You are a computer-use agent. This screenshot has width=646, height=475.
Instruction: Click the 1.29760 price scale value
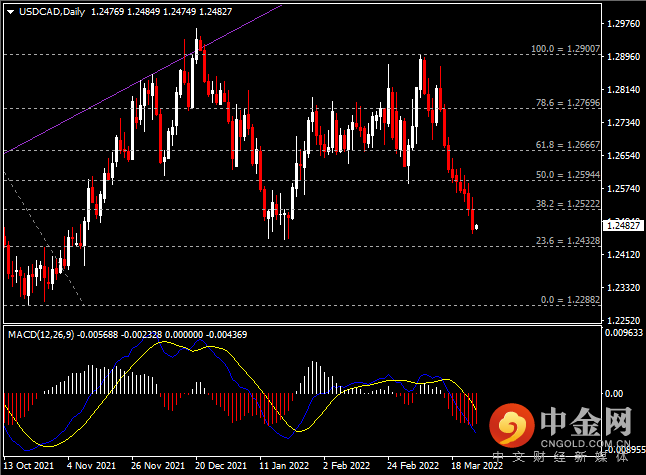(x=624, y=23)
